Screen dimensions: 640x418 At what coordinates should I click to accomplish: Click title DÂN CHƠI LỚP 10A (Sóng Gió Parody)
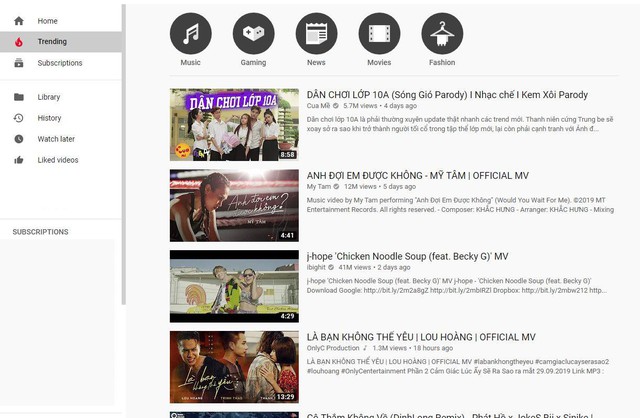click(447, 95)
